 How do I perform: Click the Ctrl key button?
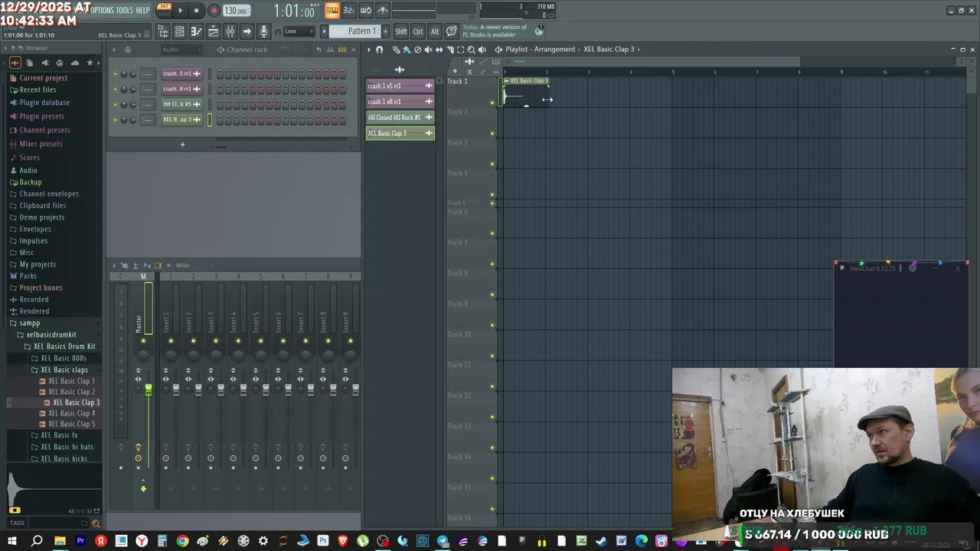[x=418, y=31]
